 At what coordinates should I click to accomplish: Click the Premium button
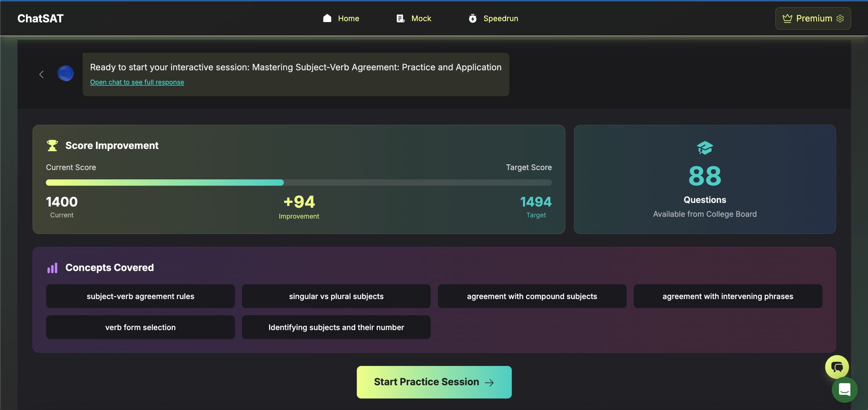[x=807, y=19]
